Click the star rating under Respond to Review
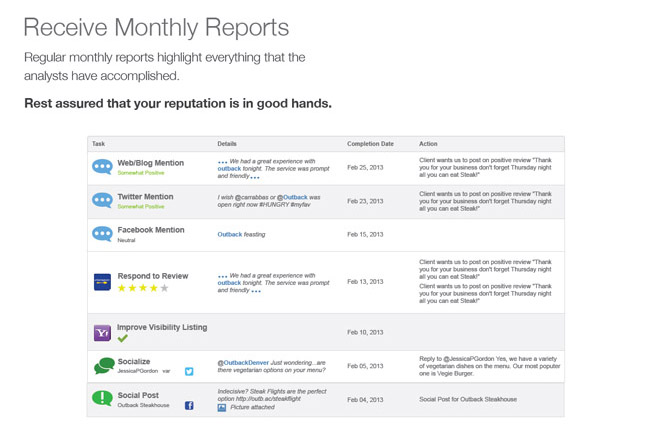The height and width of the screenshot is (435, 650). [143, 288]
